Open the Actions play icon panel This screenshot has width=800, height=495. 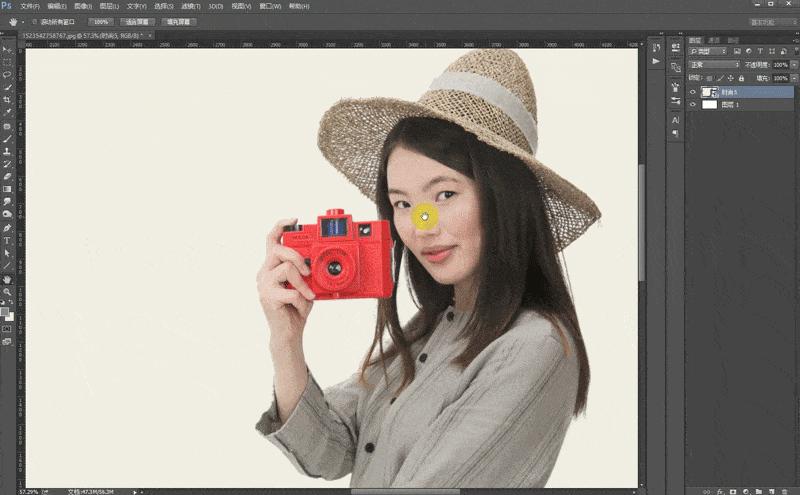pyautogui.click(x=656, y=62)
